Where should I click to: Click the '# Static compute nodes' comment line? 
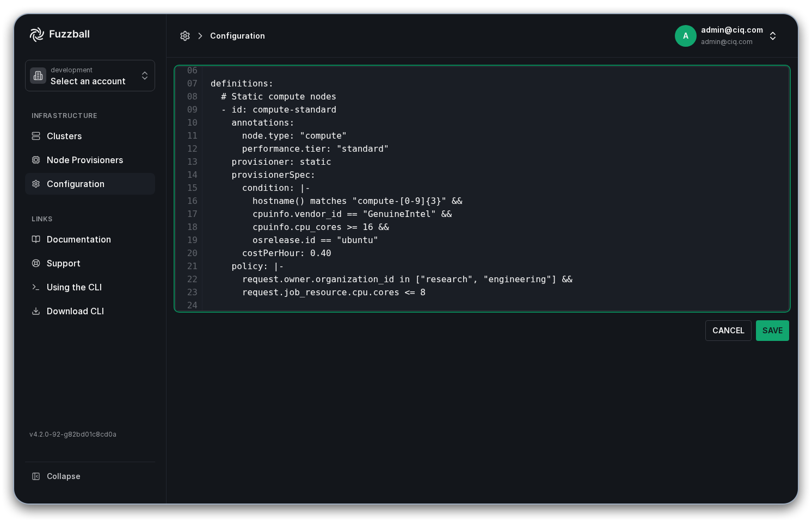[279, 96]
